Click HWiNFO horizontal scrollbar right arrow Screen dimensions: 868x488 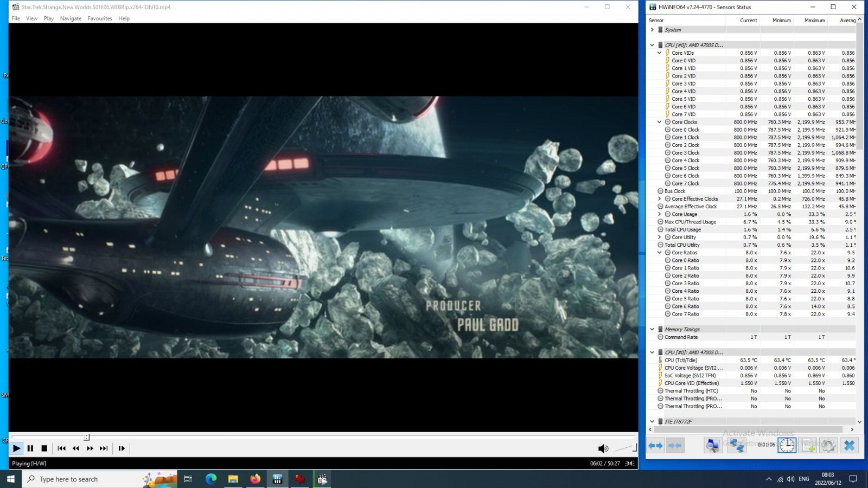click(x=852, y=429)
